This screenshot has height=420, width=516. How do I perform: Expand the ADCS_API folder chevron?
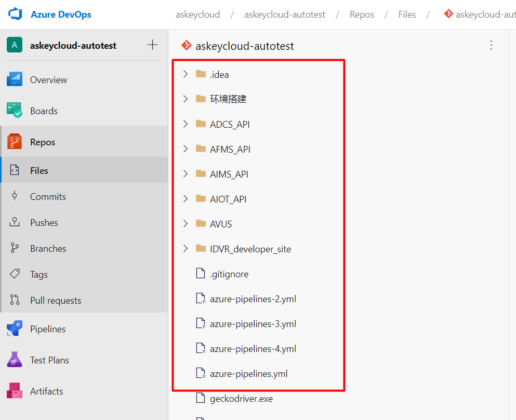186,124
